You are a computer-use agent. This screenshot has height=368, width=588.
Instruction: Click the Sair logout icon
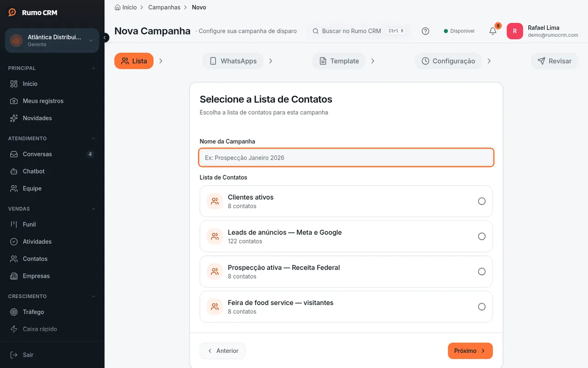pyautogui.click(x=14, y=355)
